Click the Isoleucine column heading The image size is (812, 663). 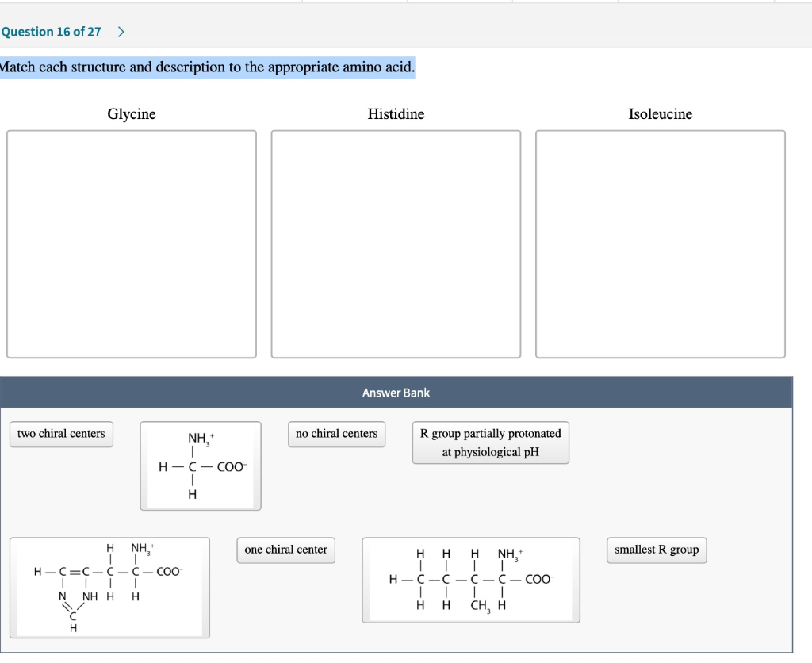coord(660,114)
